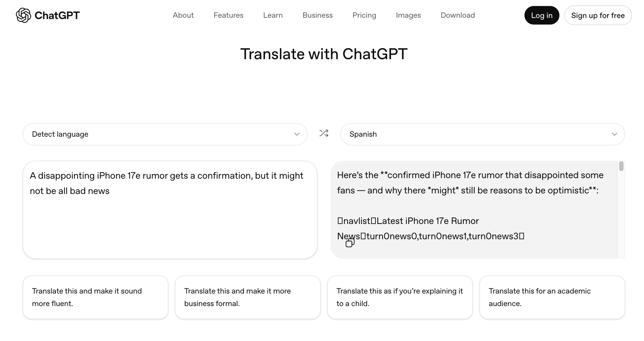Click the translation output scrollbar thumb
Screen dimensions: 644x341
(x=621, y=166)
